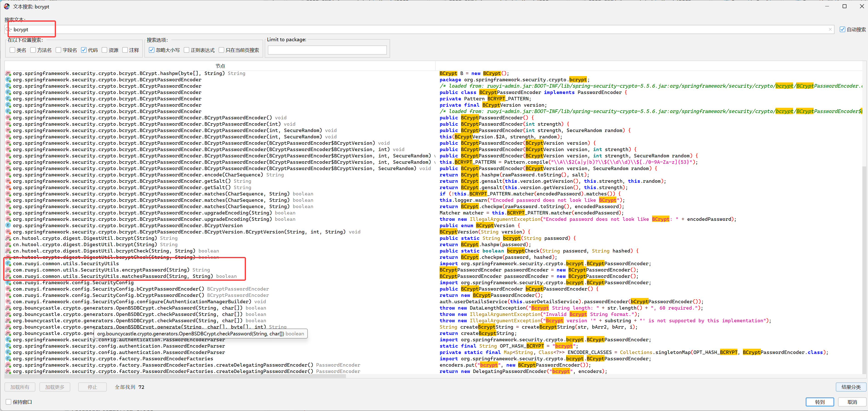
Task: Click the horizontal scrollbar under the node column
Action: pyautogui.click(x=175, y=376)
